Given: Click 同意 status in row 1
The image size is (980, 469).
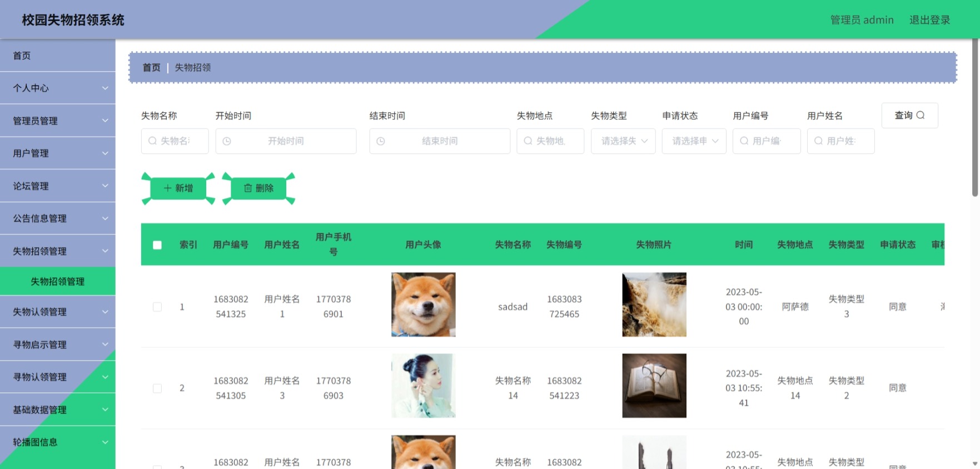Looking at the screenshot, I should pos(898,307).
